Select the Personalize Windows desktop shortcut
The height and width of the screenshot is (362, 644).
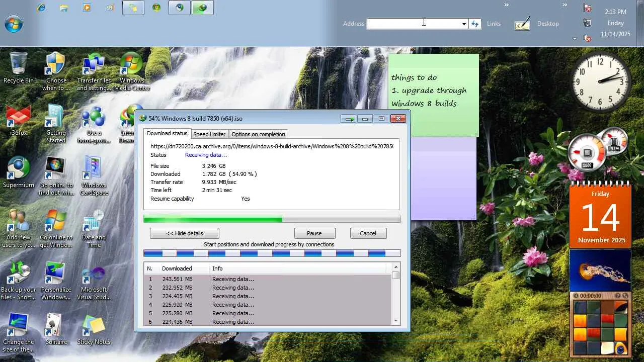[x=56, y=281]
